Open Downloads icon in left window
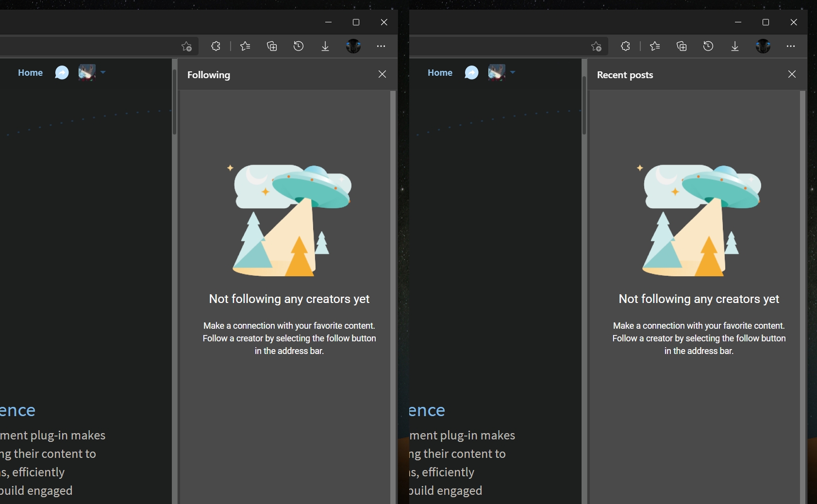This screenshot has height=504, width=817. coord(325,46)
